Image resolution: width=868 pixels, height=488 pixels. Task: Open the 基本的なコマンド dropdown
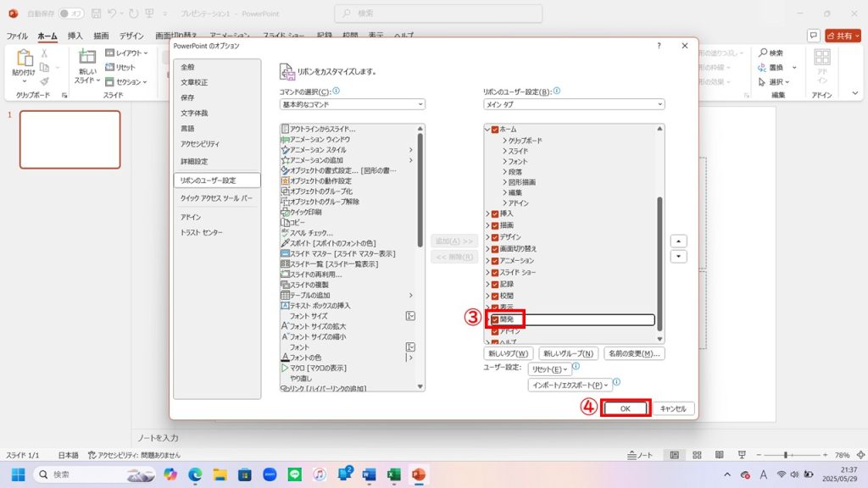[x=352, y=104]
